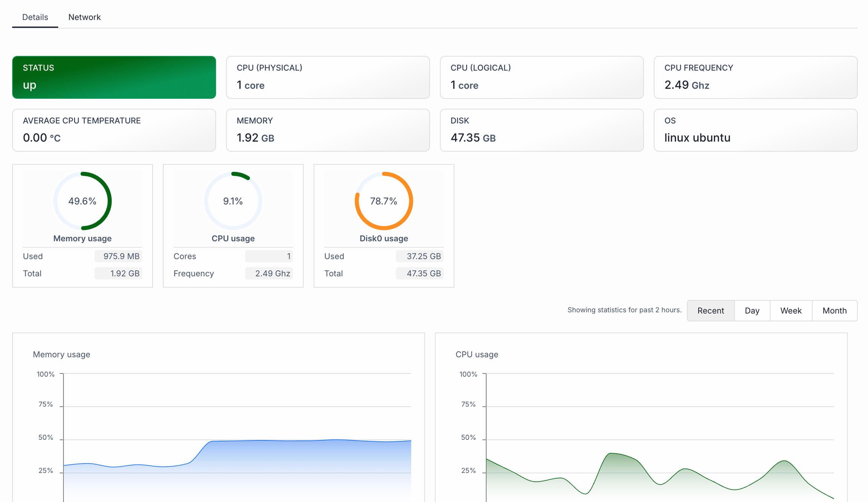Select the Recent statistics range
868x502 pixels.
click(711, 311)
